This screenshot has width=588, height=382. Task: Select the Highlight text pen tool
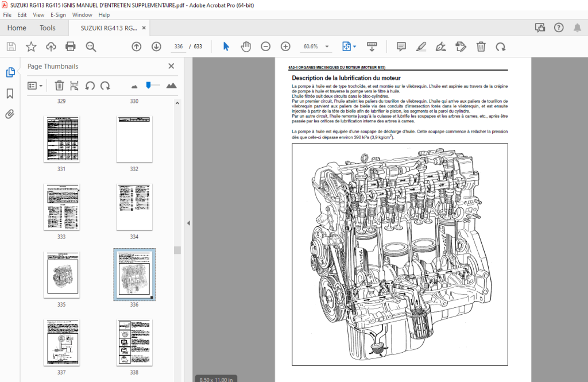(x=421, y=47)
